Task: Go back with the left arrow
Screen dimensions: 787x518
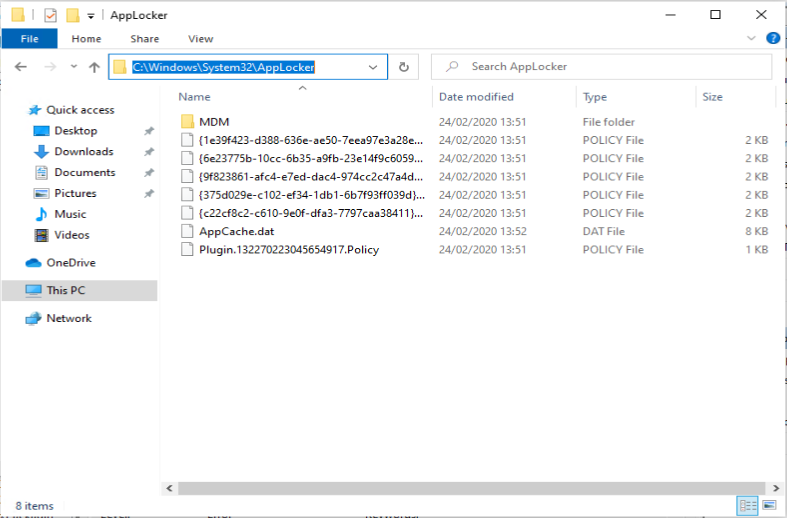Action: [x=21, y=66]
